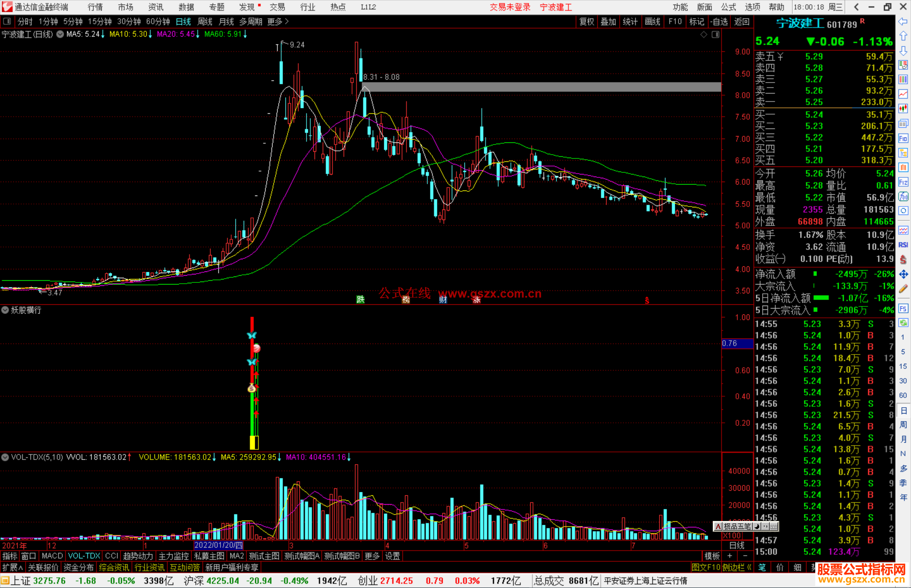Switch to the 周线 period tab

point(205,21)
